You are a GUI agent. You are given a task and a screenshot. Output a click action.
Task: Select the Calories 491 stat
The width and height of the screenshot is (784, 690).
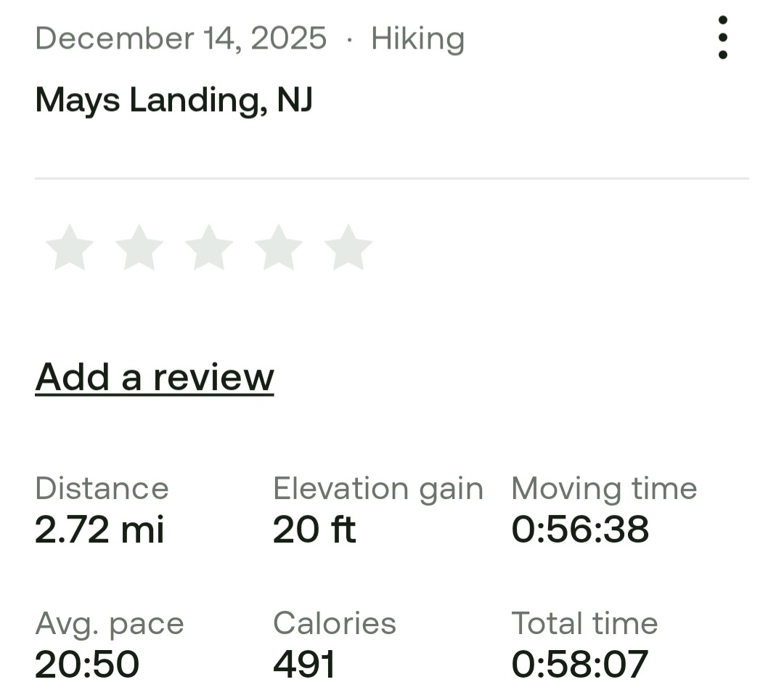point(304,663)
